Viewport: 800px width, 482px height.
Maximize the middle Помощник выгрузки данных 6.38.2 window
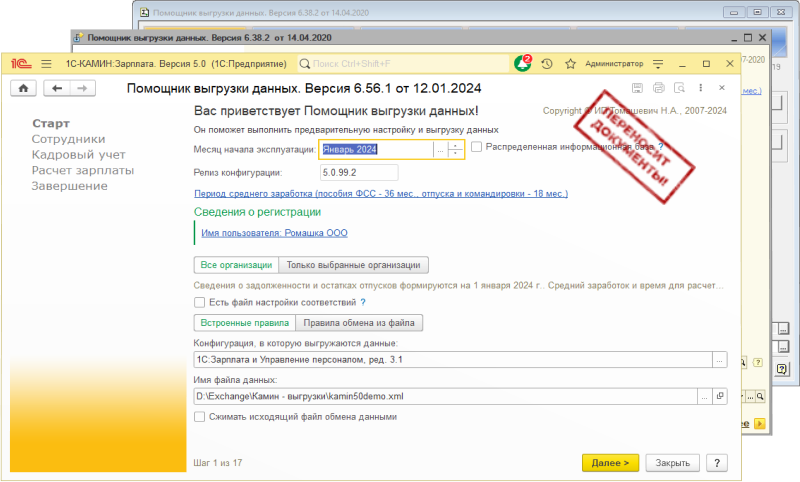tap(748, 38)
